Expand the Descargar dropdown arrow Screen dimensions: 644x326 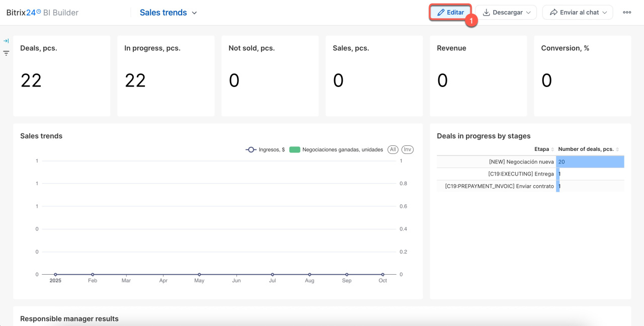(528, 13)
